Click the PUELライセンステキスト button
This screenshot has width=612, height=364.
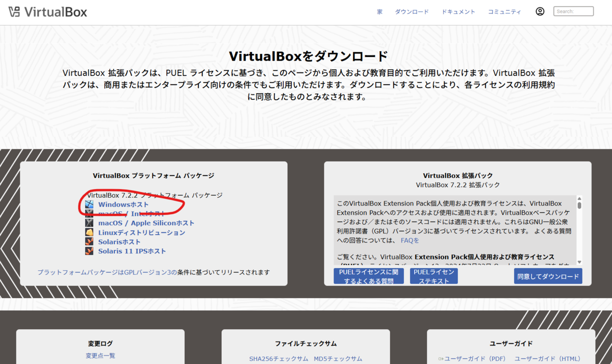click(434, 276)
